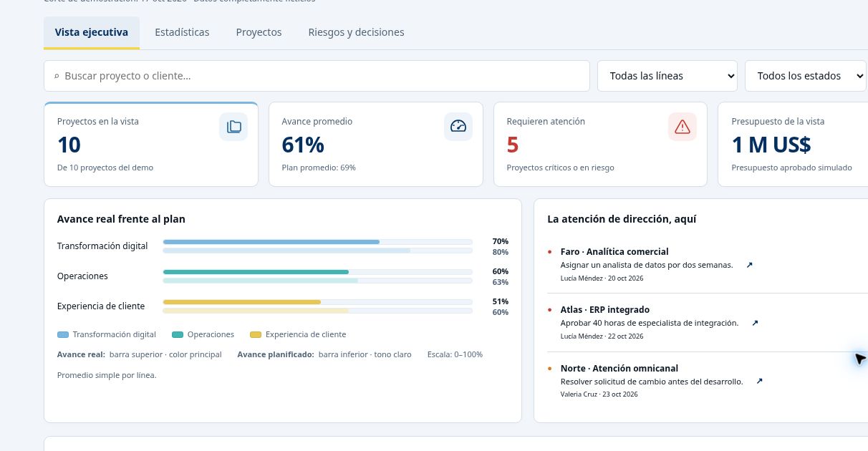
Task: Open the arrow link for Faro · Analítica comercial
Action: pos(749,265)
